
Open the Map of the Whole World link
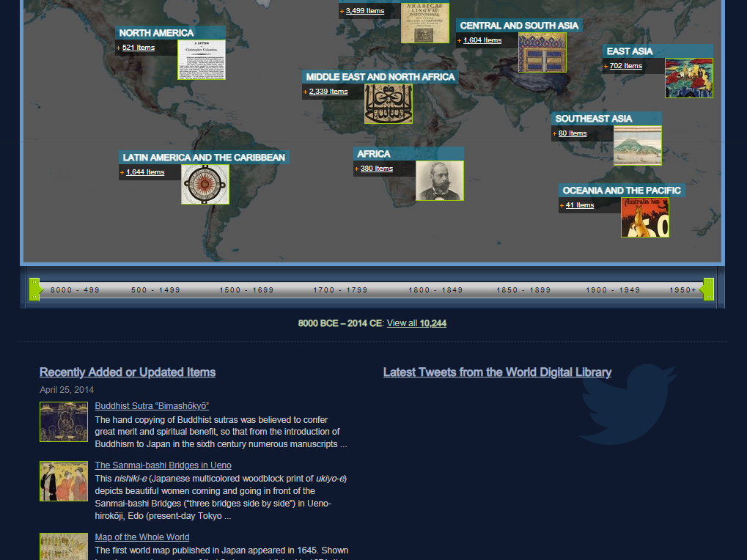click(142, 537)
